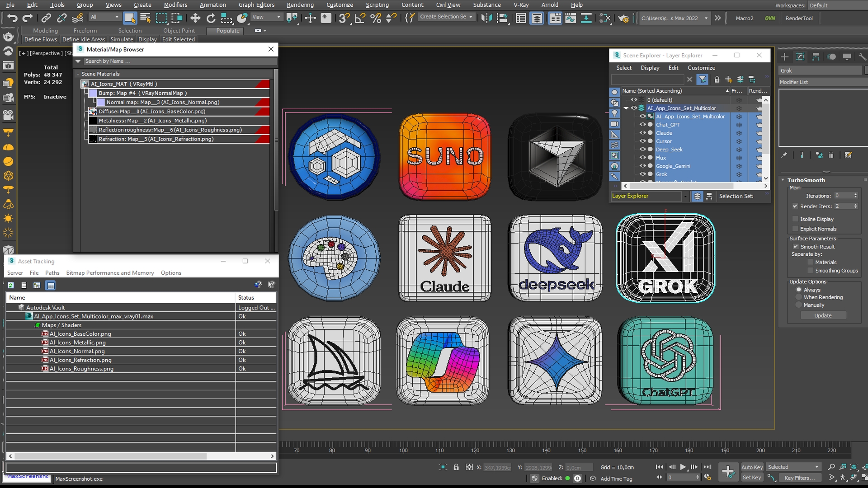Click Create New Layer icon in Layer Explorer
Screen dimensions: 868x488
(x=728, y=80)
